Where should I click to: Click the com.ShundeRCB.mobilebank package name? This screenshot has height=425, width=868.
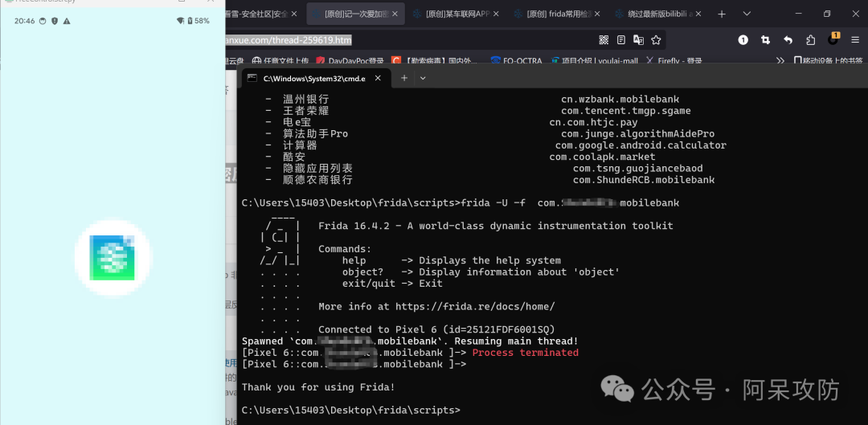click(x=644, y=180)
